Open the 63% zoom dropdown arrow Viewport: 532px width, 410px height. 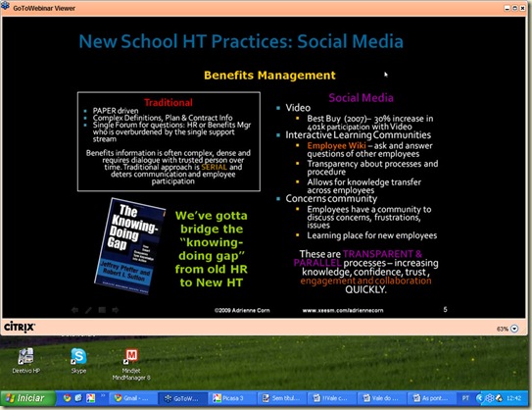(x=514, y=329)
